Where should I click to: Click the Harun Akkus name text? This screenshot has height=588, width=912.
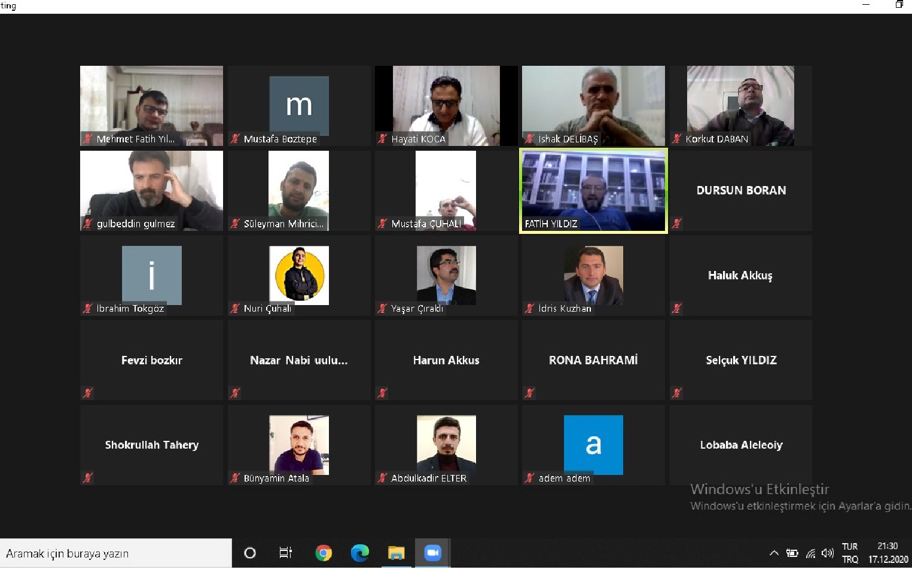click(x=446, y=360)
